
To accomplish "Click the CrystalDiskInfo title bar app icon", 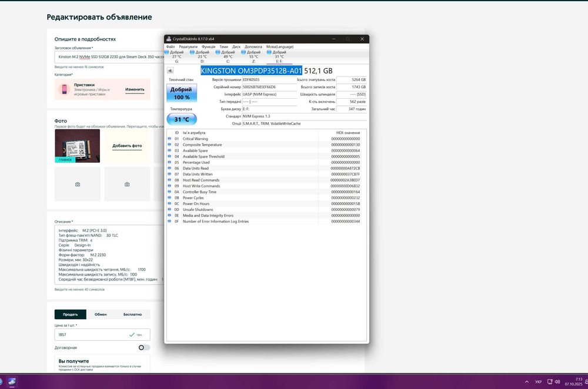I will 169,39.
